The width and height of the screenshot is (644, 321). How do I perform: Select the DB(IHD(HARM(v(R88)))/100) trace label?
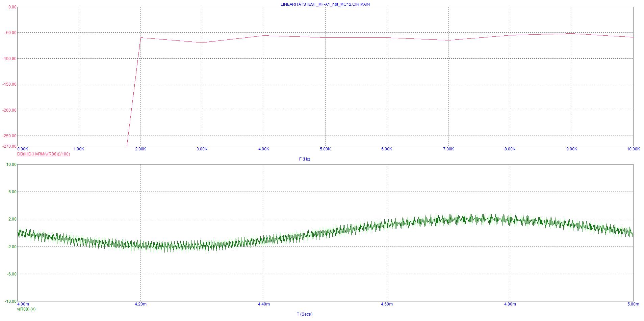tap(44, 154)
